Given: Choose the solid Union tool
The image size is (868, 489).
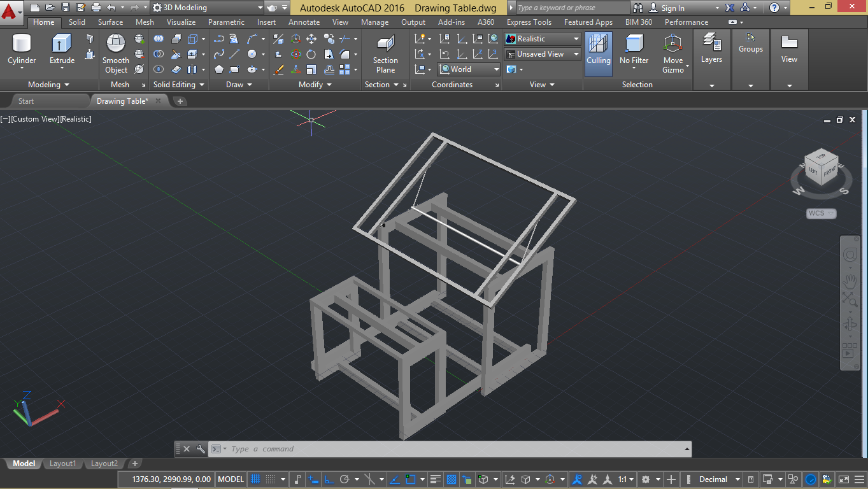Looking at the screenshot, I should pyautogui.click(x=159, y=39).
